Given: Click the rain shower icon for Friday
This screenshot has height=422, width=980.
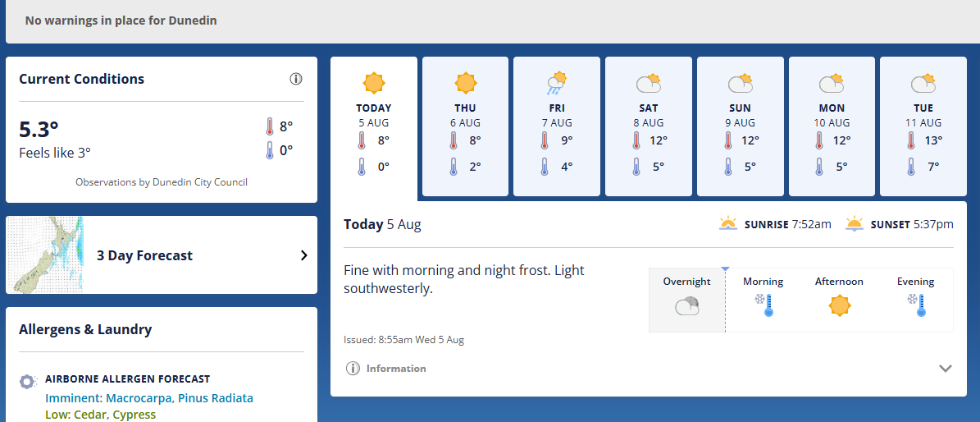Looking at the screenshot, I should coord(557,83).
